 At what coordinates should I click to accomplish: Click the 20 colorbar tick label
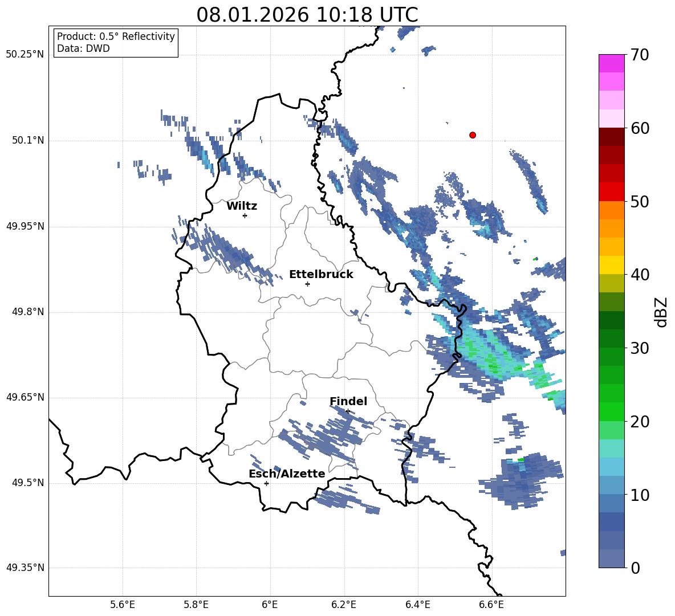click(639, 421)
